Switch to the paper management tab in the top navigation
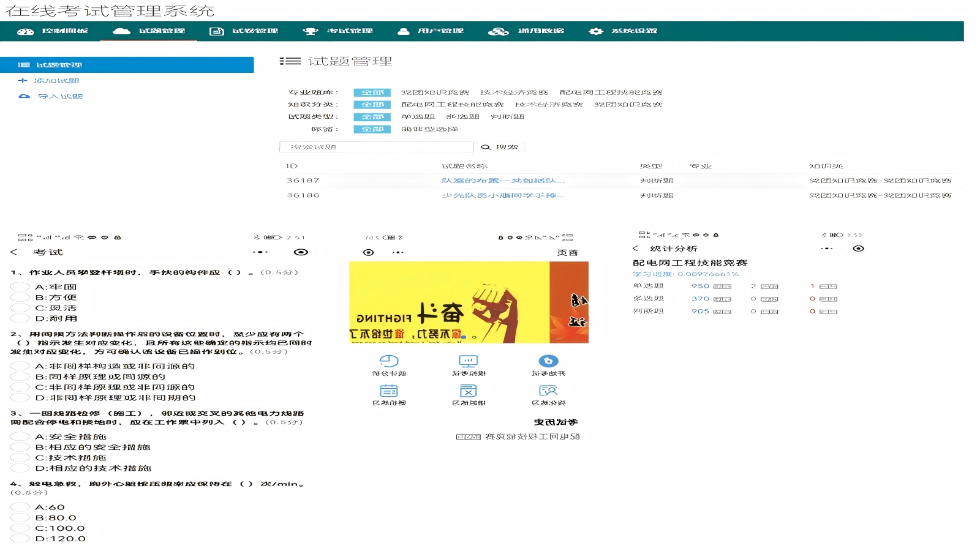980x551 pixels. [x=244, y=31]
